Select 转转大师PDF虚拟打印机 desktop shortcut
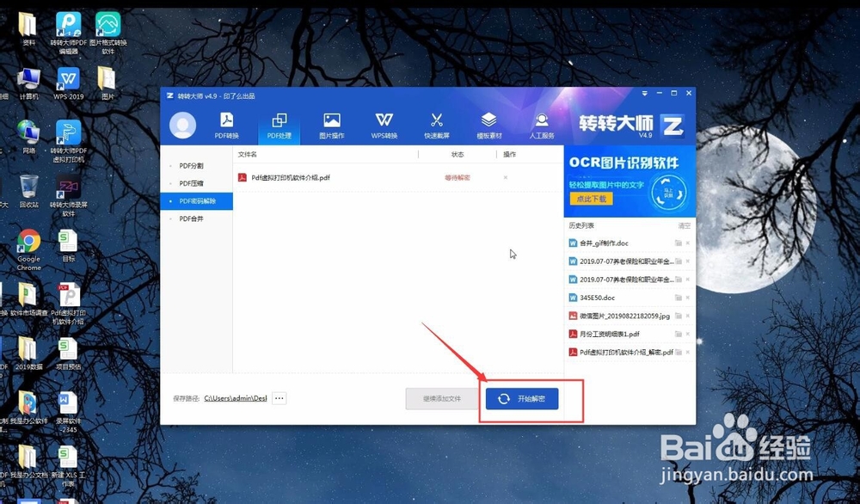The height and width of the screenshot is (504, 860). (69, 142)
